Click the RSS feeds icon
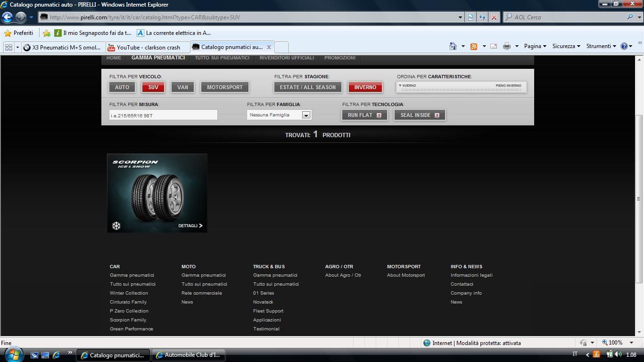The height and width of the screenshot is (362, 644). [474, 46]
